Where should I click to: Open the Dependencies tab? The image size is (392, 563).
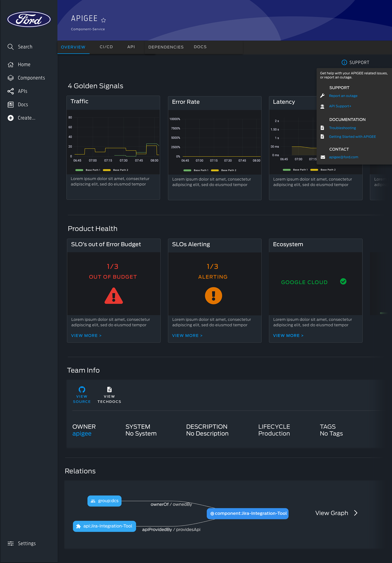coord(166,47)
